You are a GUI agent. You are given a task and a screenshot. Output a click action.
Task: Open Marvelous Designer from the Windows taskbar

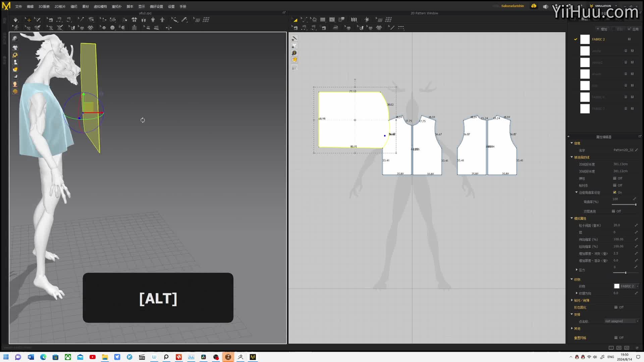[253, 357]
